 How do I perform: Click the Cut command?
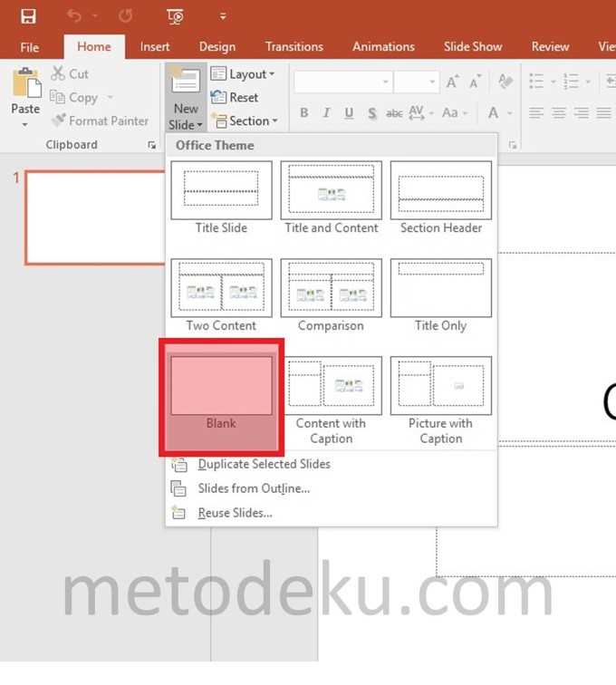click(70, 73)
